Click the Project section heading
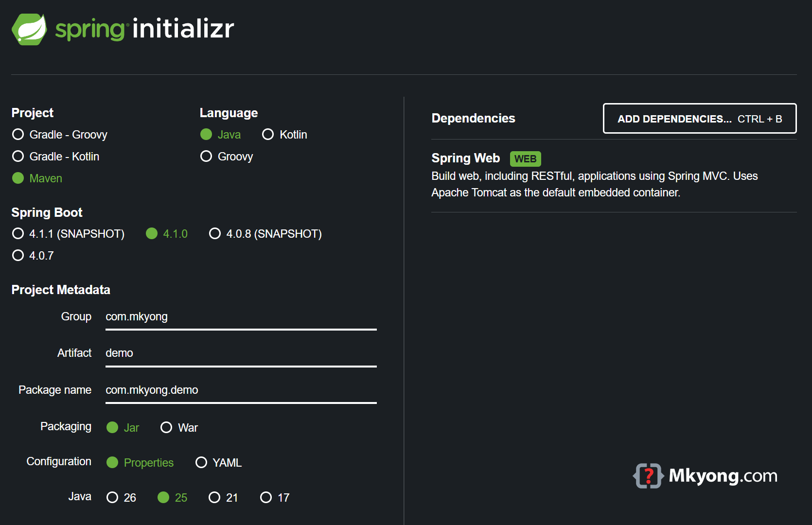This screenshot has width=812, height=525. [x=33, y=113]
